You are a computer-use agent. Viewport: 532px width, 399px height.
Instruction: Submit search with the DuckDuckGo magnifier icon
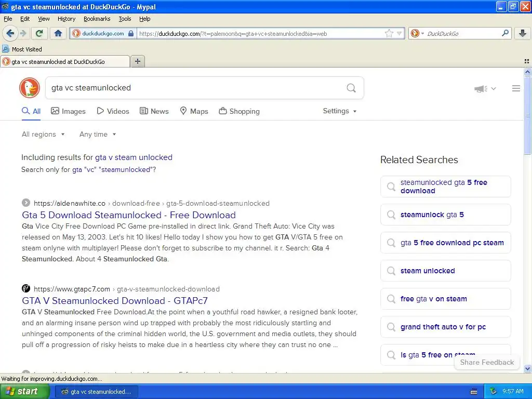coord(351,88)
